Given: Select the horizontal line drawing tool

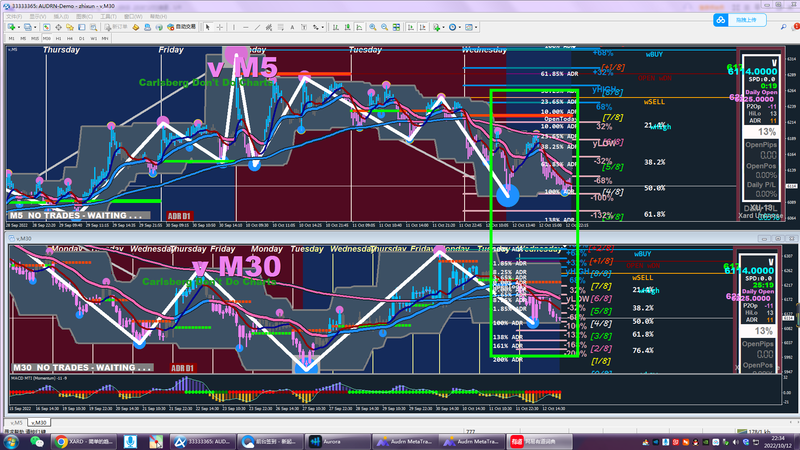Looking at the screenshot, I should click(x=246, y=27).
